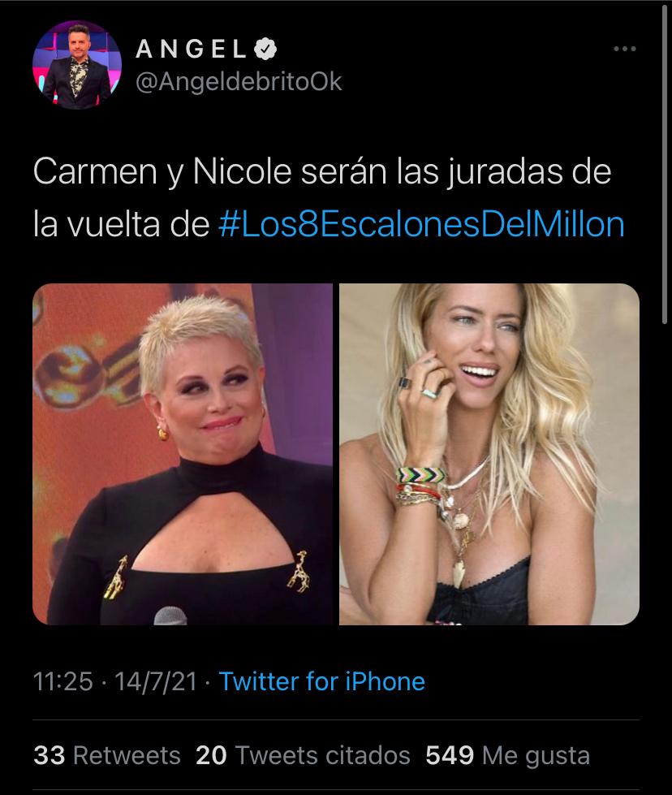672x795 pixels.
Task: Enlarge the left photo of short-haired woman
Action: (x=183, y=454)
